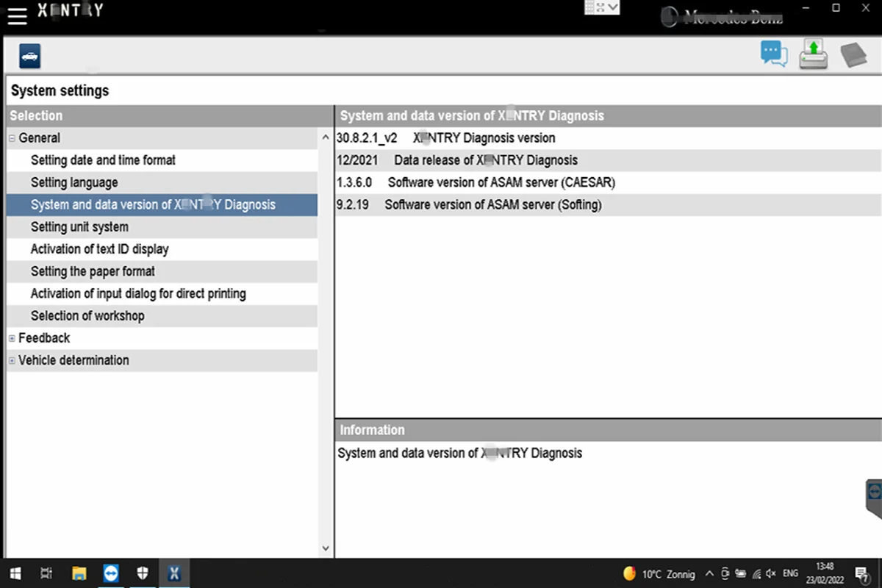Image resolution: width=882 pixels, height=588 pixels.
Task: Click the General label in the tree
Action: pyautogui.click(x=40, y=138)
